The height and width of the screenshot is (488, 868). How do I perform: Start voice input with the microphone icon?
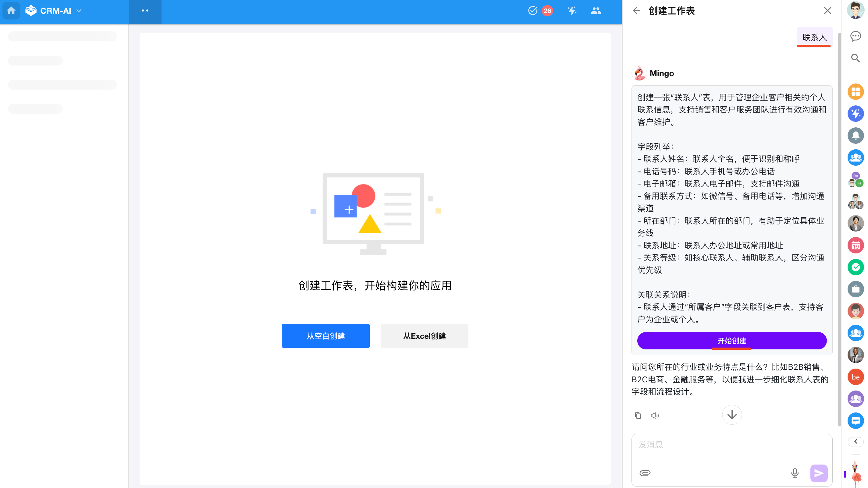pyautogui.click(x=795, y=473)
